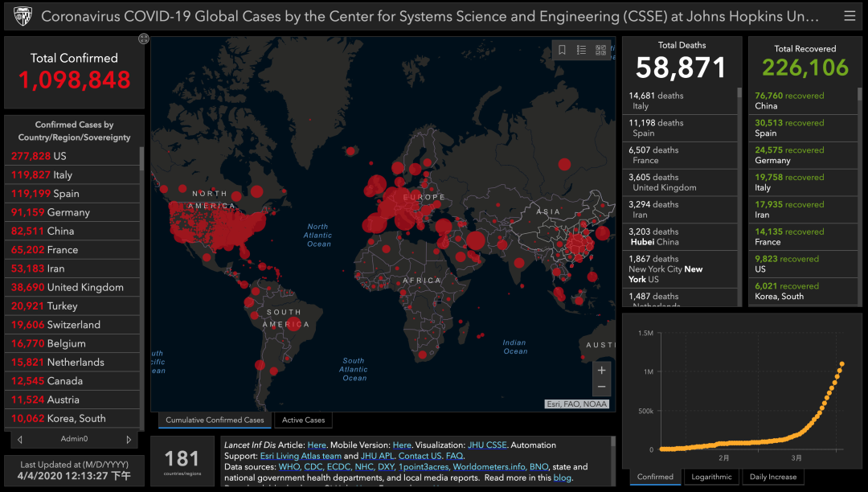The width and height of the screenshot is (868, 492).
Task: Select Belgium in confirmed cases list
Action: pyautogui.click(x=72, y=344)
